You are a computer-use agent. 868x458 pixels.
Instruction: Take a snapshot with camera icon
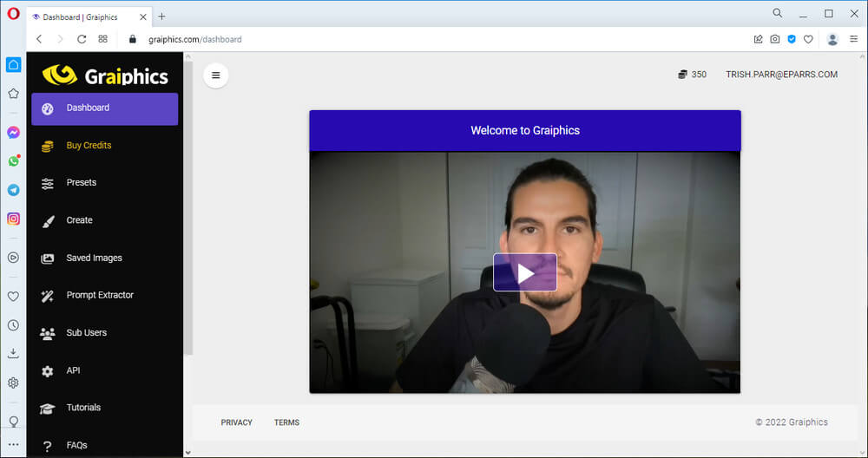tap(775, 39)
